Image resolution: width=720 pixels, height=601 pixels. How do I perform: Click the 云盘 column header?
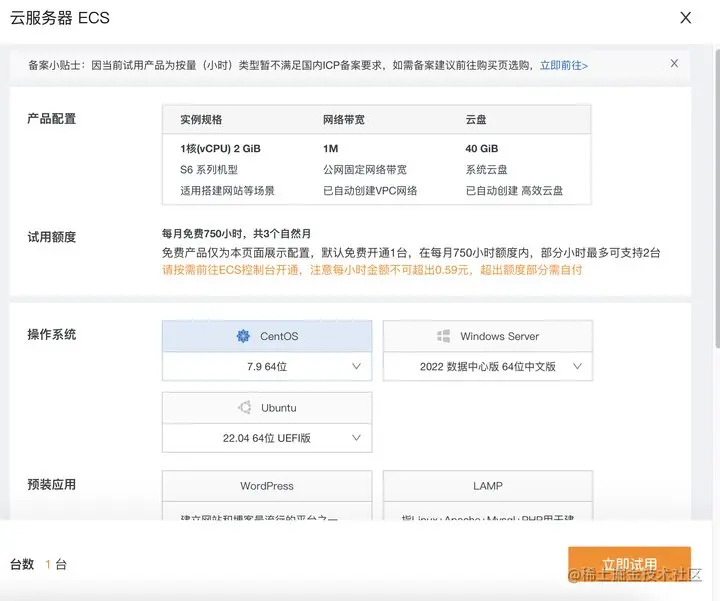pyautogui.click(x=476, y=120)
